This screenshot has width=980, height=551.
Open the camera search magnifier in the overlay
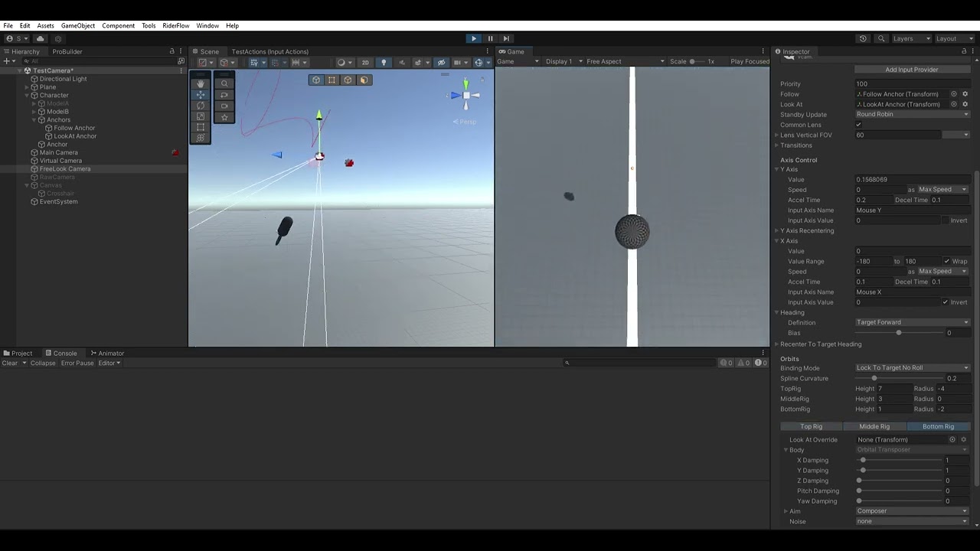pos(224,83)
